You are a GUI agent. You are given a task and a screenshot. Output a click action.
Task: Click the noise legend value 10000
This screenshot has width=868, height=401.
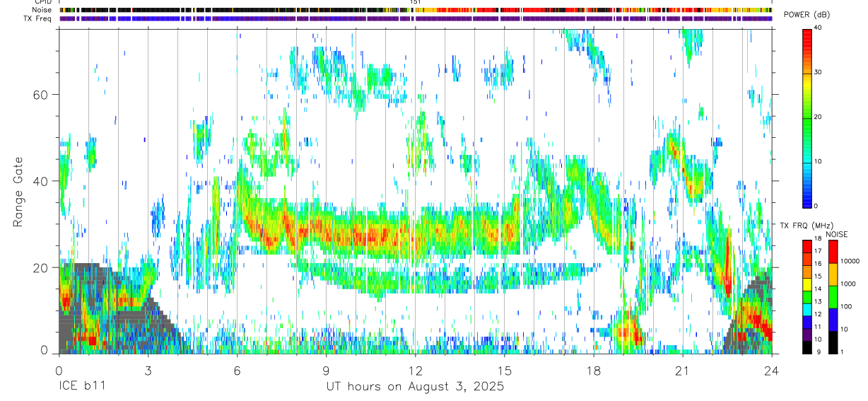pyautogui.click(x=849, y=262)
